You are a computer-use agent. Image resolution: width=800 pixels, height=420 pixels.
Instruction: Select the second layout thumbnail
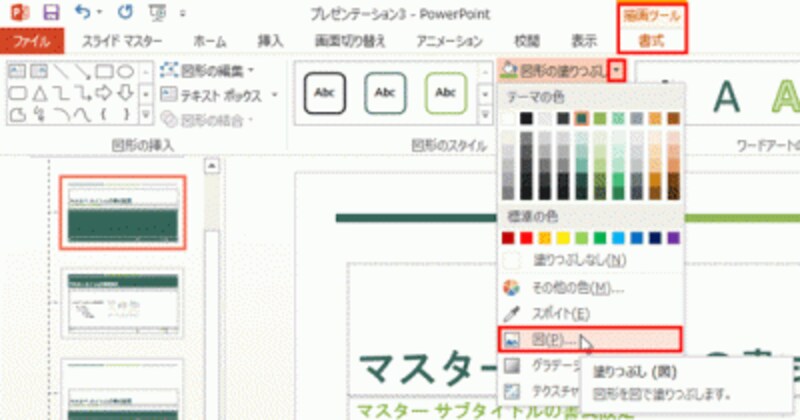pyautogui.click(x=122, y=303)
